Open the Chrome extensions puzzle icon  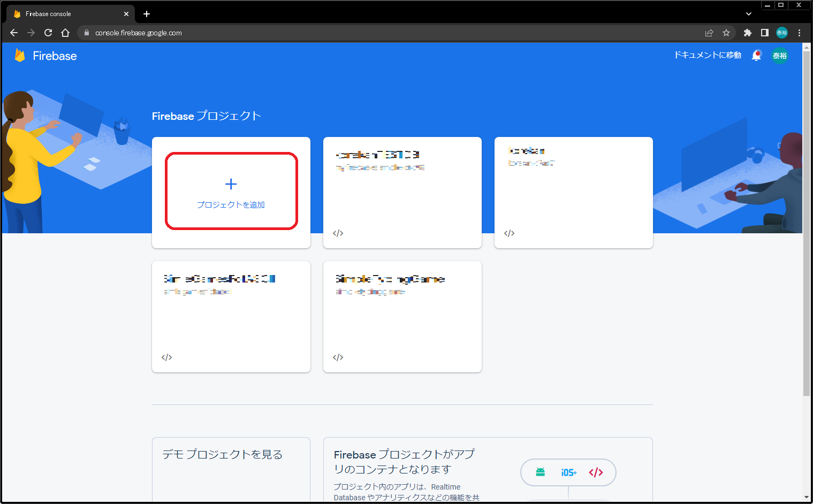pos(748,33)
